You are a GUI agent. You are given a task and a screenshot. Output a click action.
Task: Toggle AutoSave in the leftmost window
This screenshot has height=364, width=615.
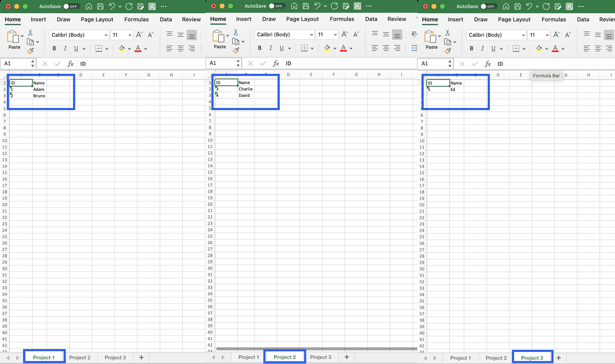point(71,6)
